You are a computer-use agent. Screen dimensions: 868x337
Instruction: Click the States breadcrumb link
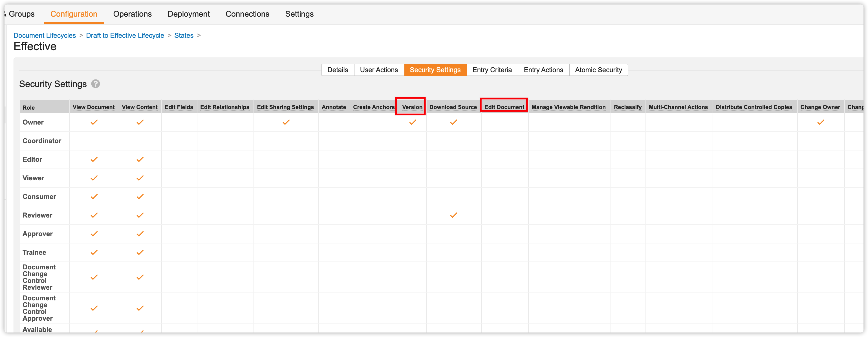[x=184, y=35]
